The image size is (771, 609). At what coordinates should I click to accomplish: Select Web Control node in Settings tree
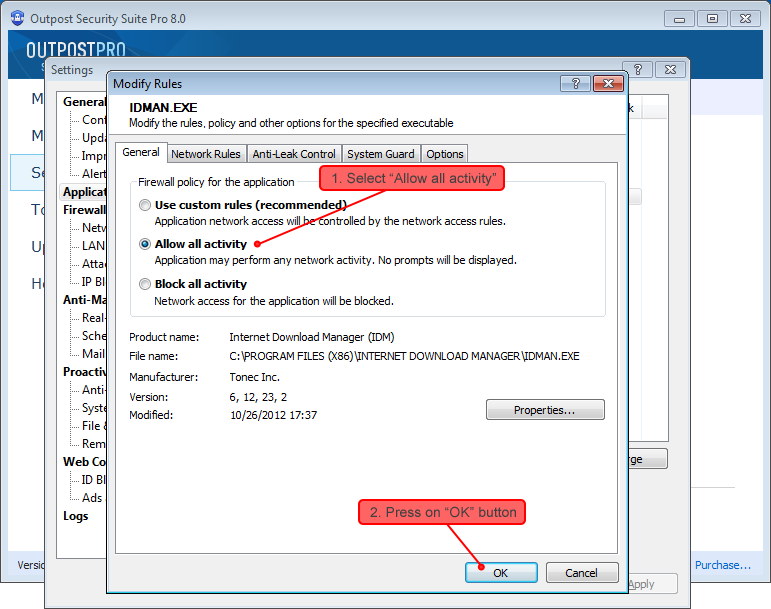point(85,462)
